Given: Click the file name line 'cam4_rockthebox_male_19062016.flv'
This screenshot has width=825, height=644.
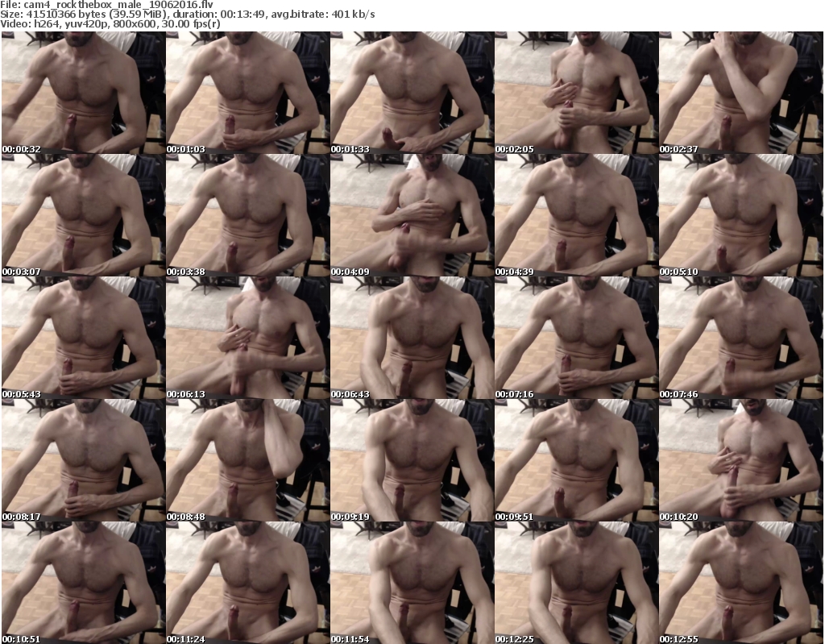Looking at the screenshot, I should pos(107,4).
